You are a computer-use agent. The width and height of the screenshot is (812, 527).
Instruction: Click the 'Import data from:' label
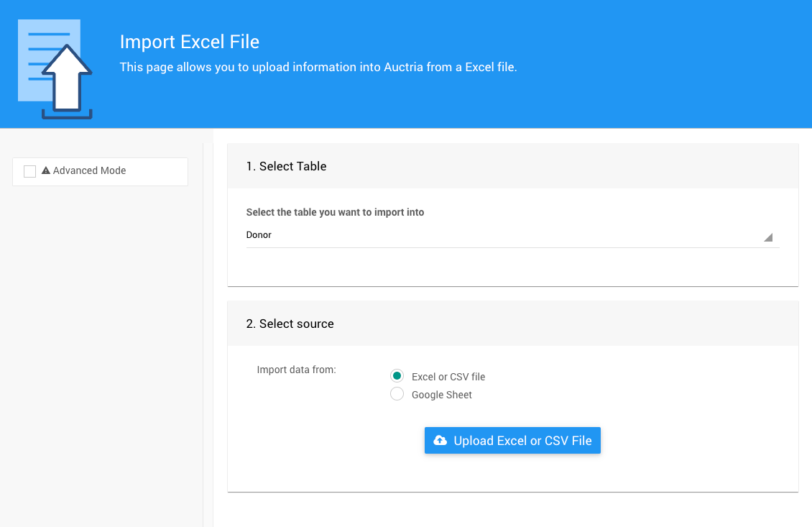pyautogui.click(x=296, y=370)
